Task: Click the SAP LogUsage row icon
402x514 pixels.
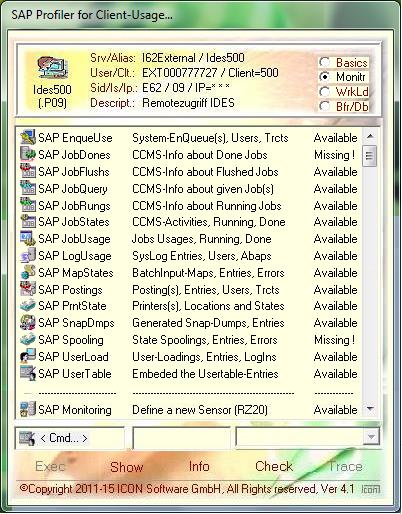Action: point(28,256)
